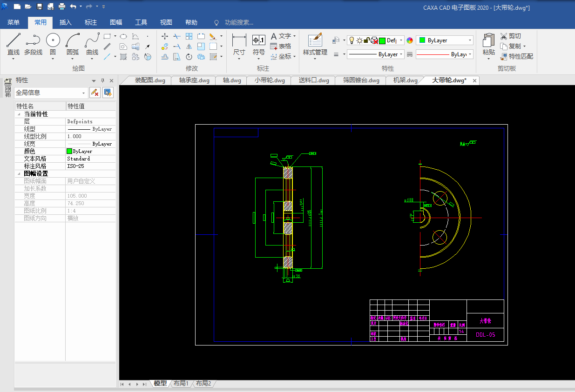Pick the 多段线 polyline tool
This screenshot has height=392, width=575.
point(33,41)
